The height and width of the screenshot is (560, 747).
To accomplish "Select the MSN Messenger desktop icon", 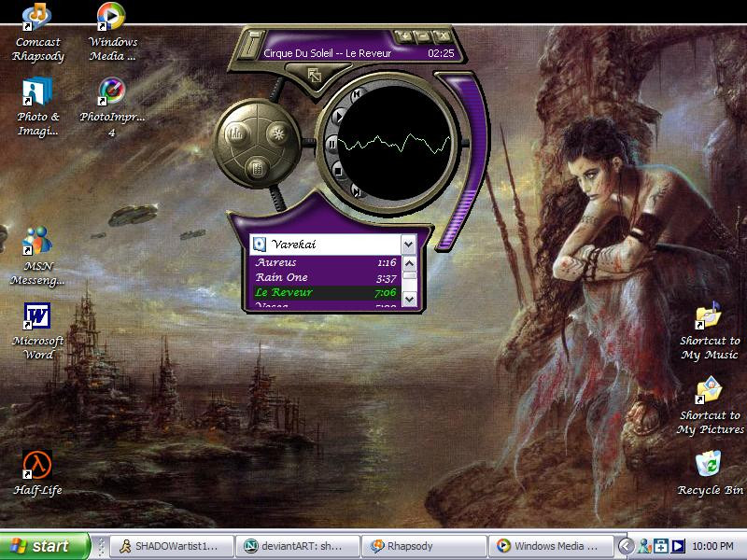I will 37,256.
